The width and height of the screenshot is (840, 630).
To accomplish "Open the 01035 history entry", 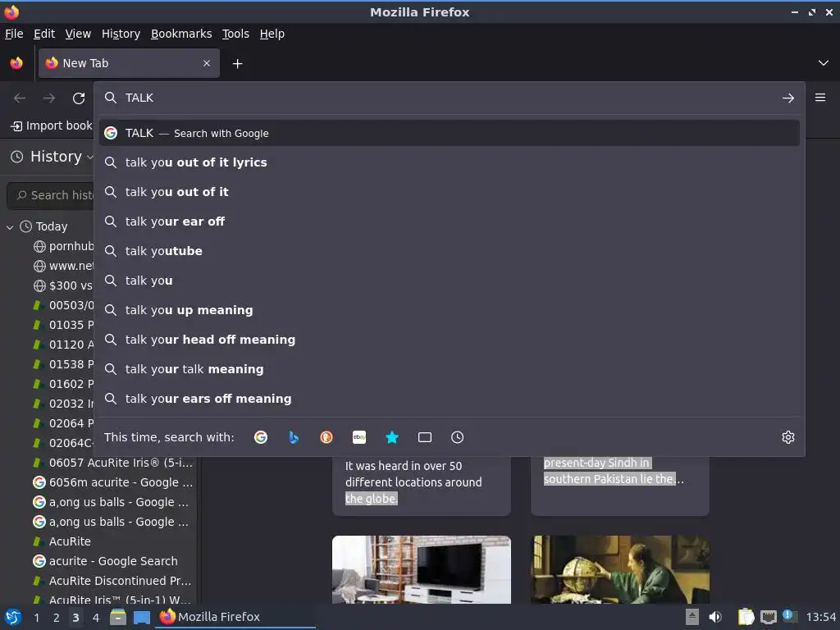I will pyautogui.click(x=63, y=325).
